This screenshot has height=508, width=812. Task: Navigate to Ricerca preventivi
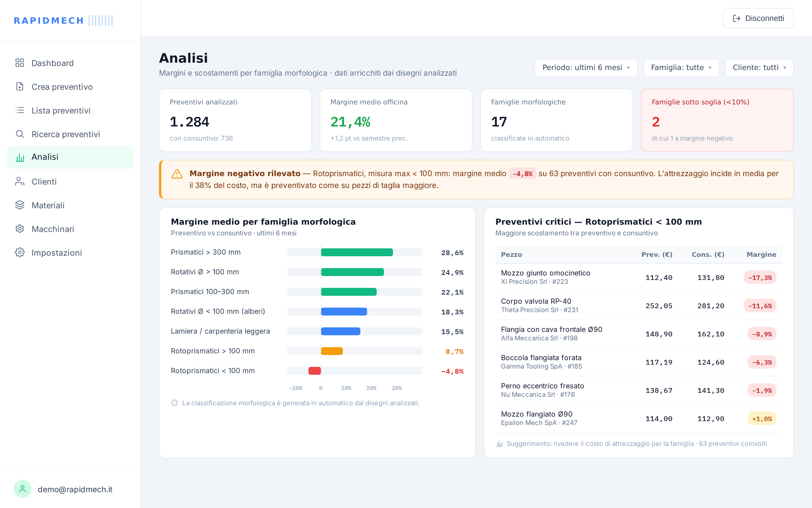70,134
